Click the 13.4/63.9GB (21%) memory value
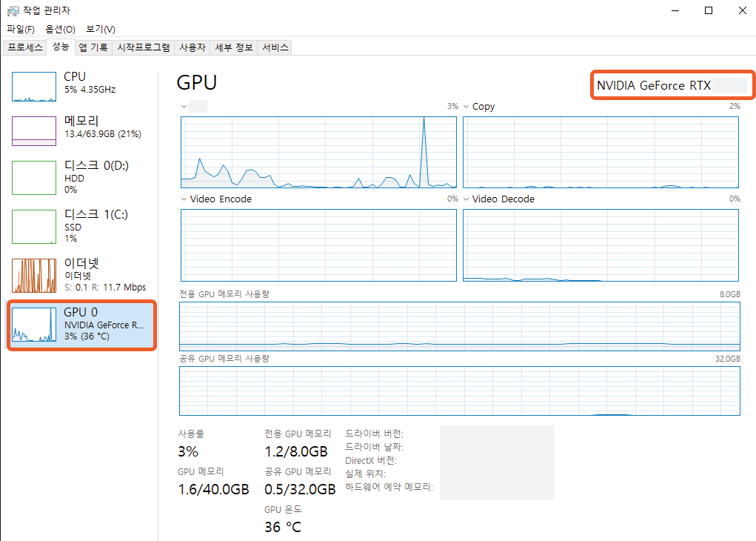Image resolution: width=756 pixels, height=541 pixels. [103, 134]
